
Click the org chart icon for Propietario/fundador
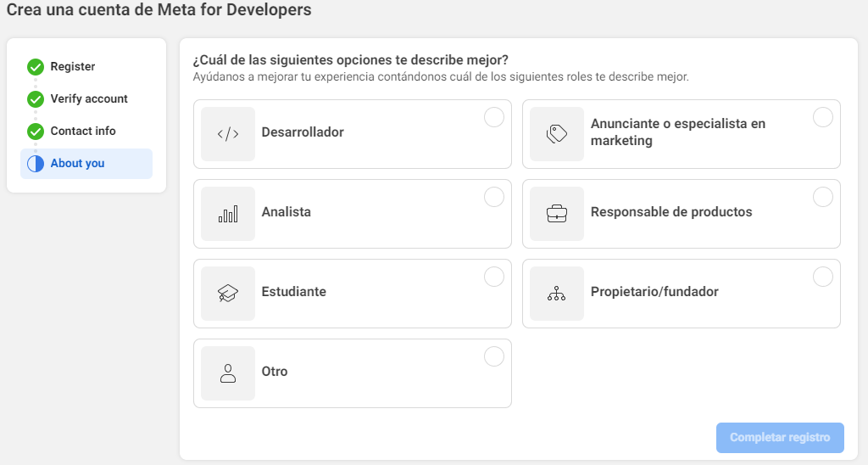point(557,293)
